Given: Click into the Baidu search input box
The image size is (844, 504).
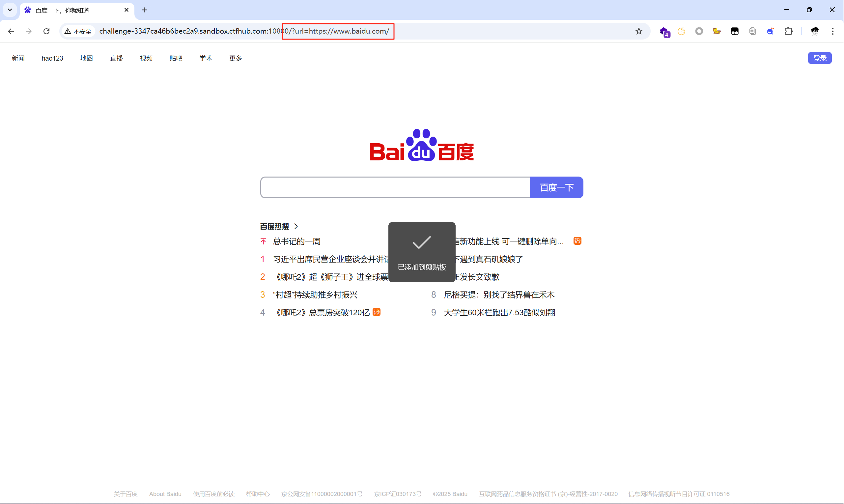Looking at the screenshot, I should coord(395,187).
